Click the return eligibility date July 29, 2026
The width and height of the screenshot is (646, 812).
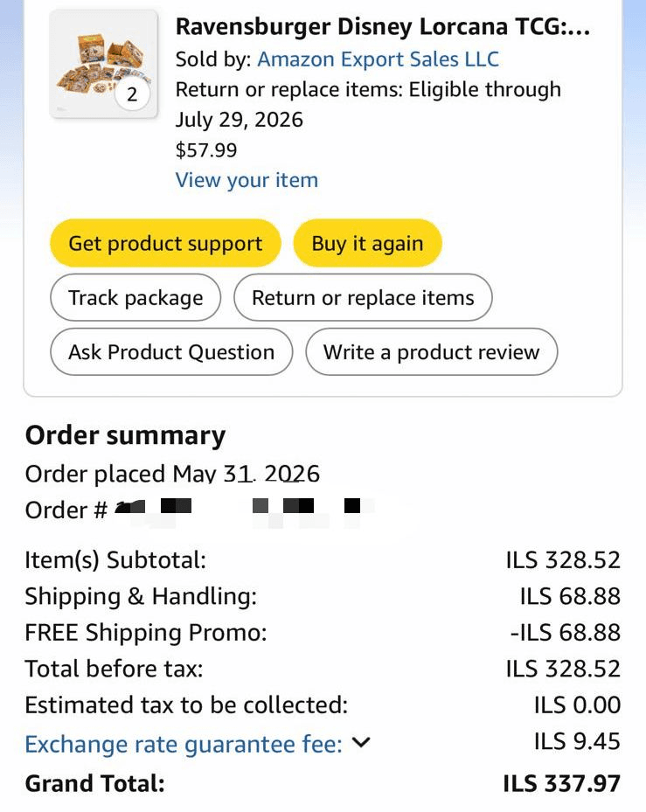pos(240,120)
